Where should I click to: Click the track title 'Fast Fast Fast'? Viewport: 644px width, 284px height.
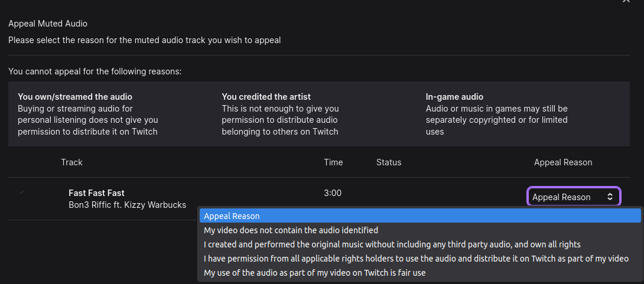[x=96, y=193]
